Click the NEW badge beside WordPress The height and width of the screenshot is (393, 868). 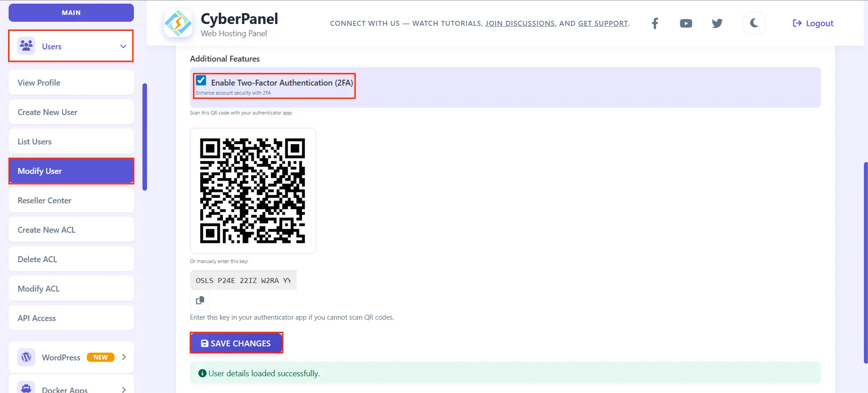[x=100, y=357]
